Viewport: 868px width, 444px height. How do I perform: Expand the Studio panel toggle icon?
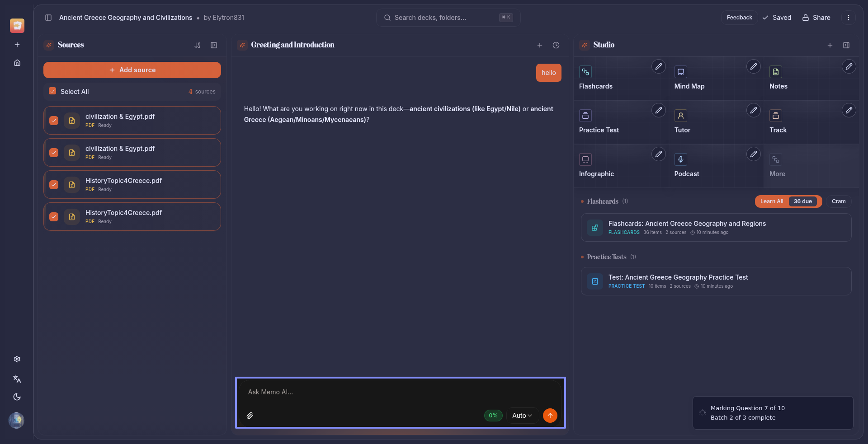(x=846, y=45)
